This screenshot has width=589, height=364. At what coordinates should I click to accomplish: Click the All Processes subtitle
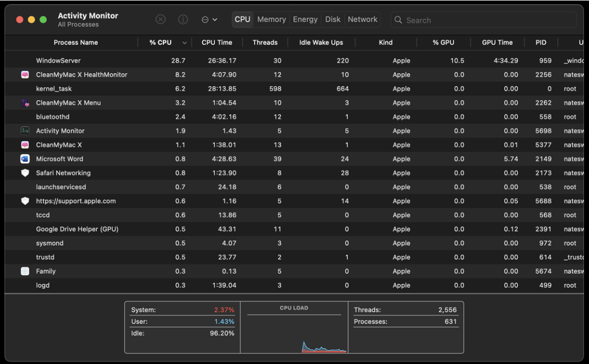[x=78, y=25]
